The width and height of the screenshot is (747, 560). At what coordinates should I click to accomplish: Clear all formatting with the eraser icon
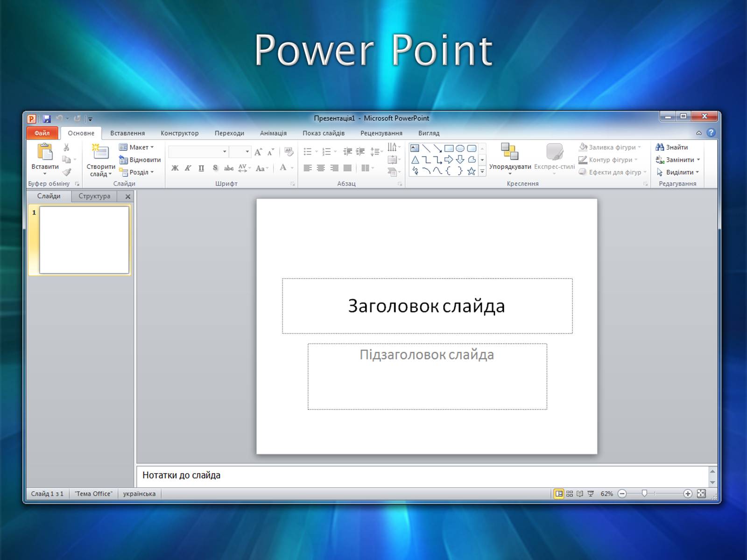coord(289,152)
